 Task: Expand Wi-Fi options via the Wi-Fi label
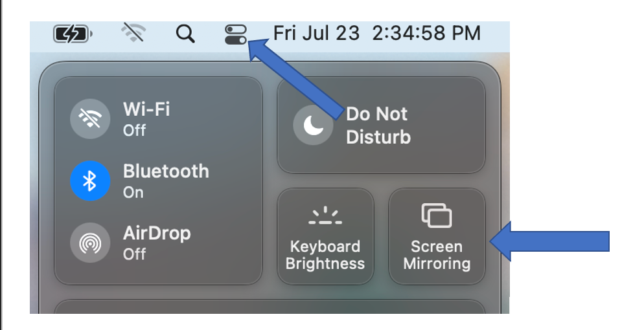[x=146, y=109]
